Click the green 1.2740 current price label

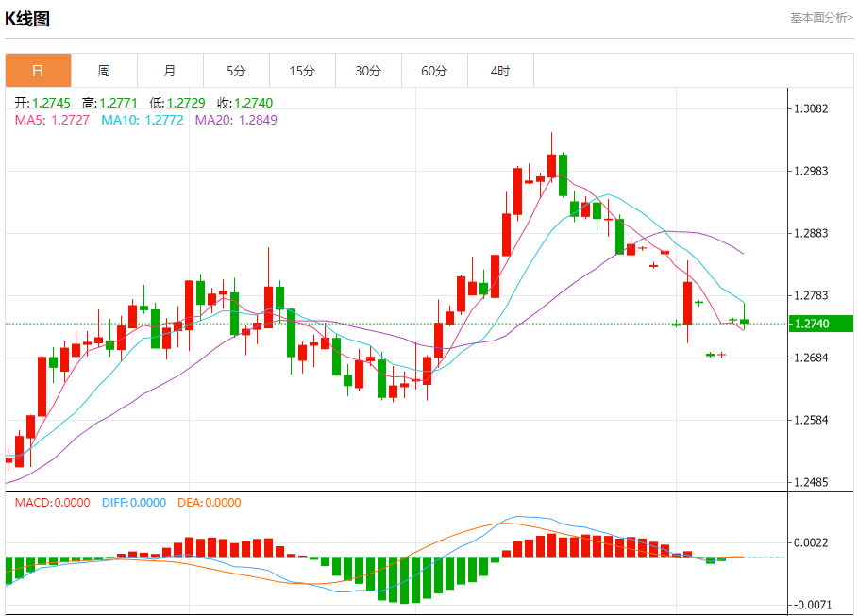tap(821, 324)
